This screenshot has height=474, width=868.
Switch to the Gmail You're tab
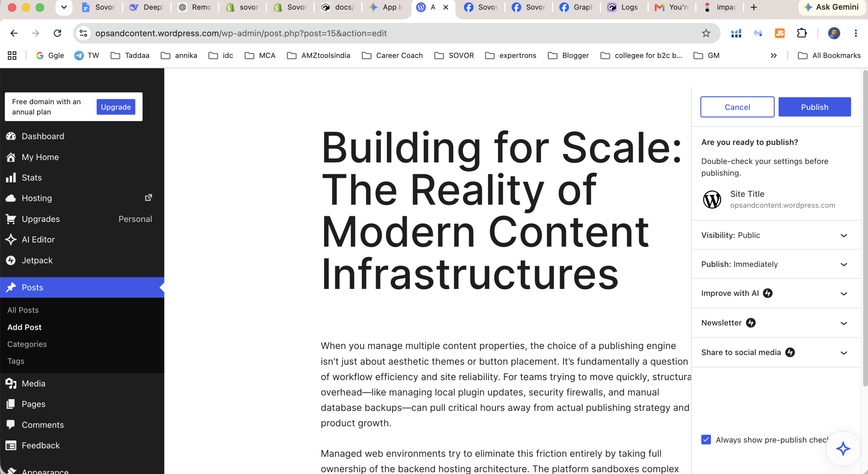click(672, 7)
